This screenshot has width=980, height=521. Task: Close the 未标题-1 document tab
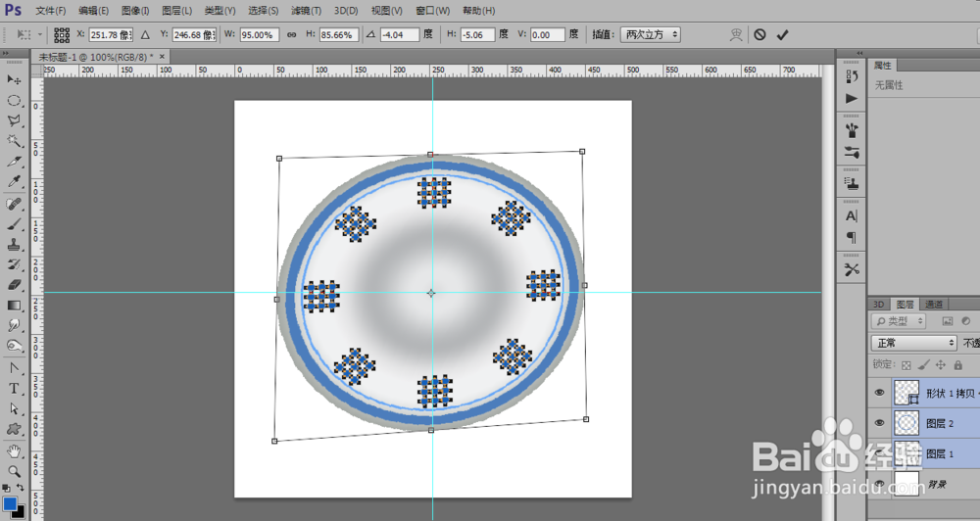pos(163,56)
